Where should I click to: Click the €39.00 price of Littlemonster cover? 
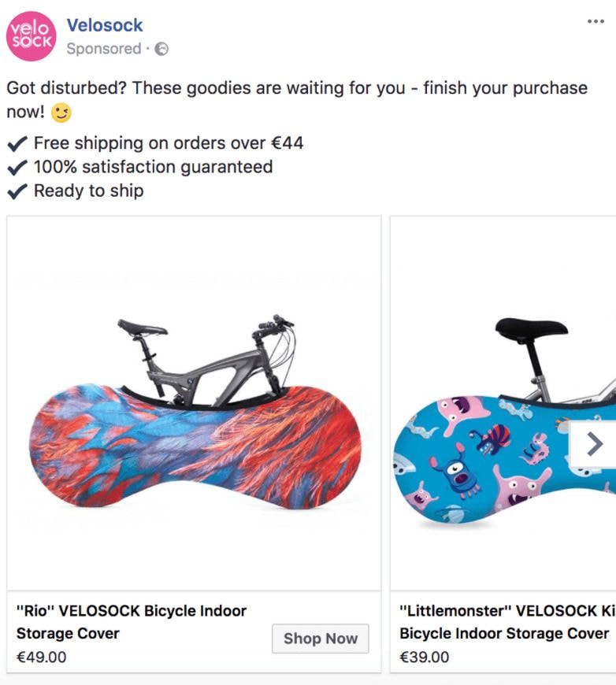(x=424, y=657)
